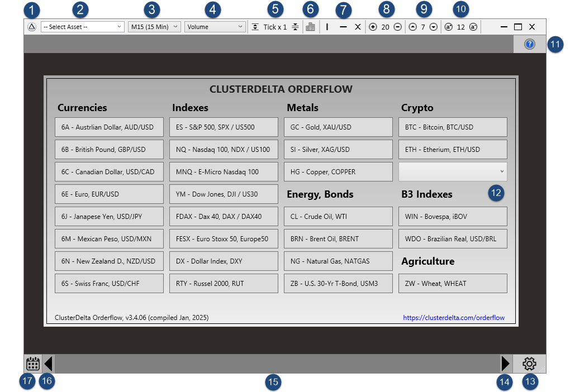Choose MNQ - E-Micro Nasdaq 100
Image resolution: width=570 pixels, height=392 pixels.
(x=224, y=172)
